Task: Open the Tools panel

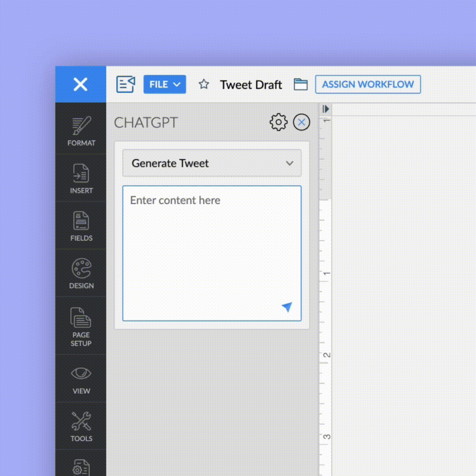Action: click(x=81, y=427)
